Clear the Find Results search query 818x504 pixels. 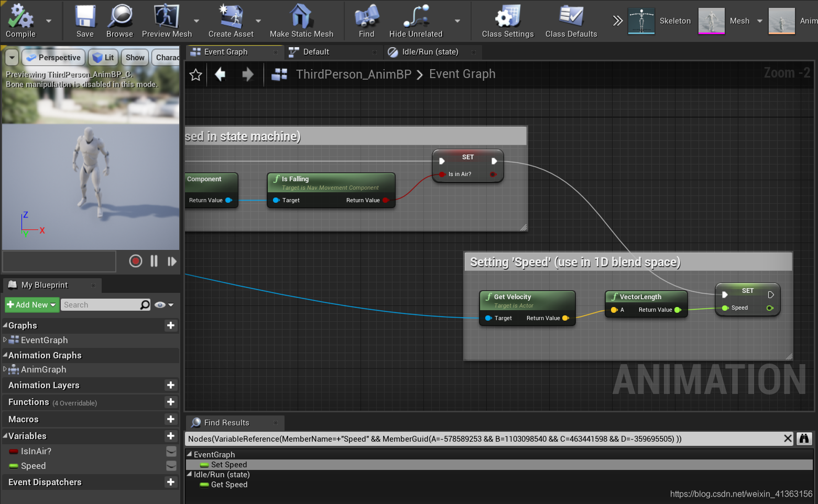(788, 439)
